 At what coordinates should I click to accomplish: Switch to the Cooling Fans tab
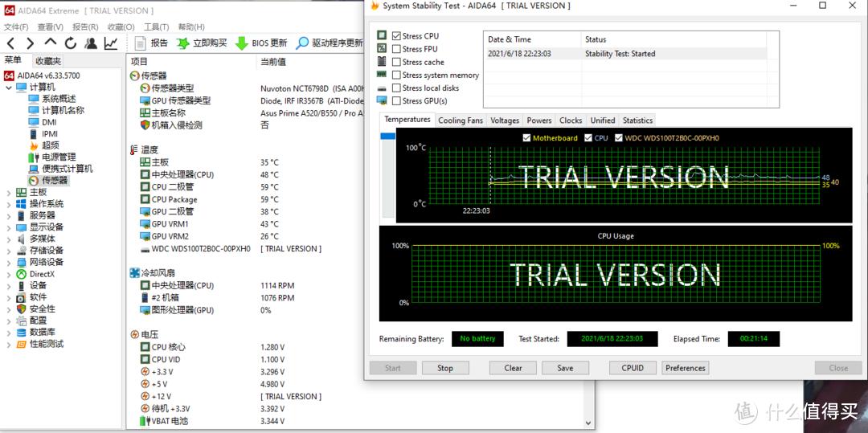coord(461,121)
